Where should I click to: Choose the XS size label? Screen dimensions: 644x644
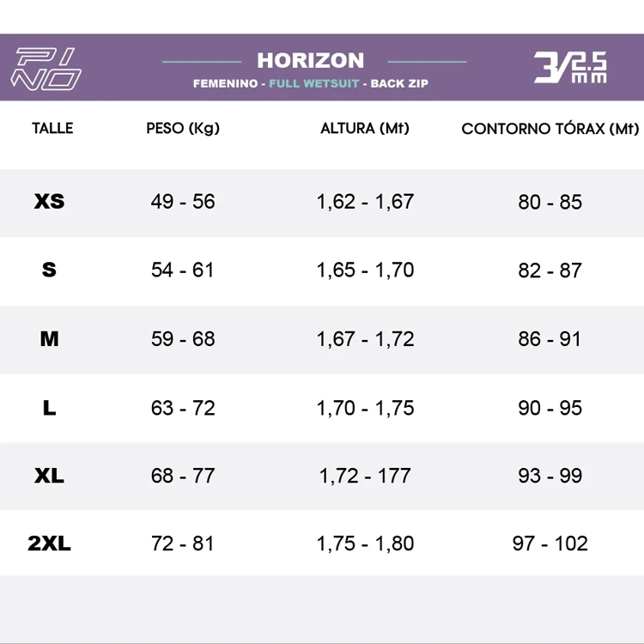click(49, 202)
